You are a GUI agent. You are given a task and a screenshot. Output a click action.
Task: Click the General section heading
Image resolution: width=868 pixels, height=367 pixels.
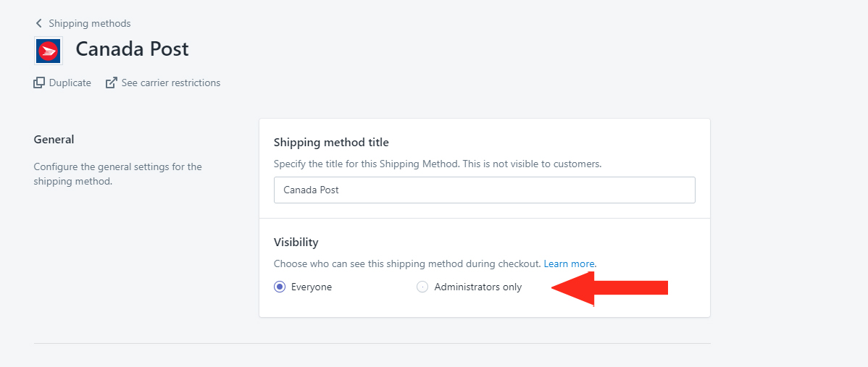pyautogui.click(x=54, y=140)
